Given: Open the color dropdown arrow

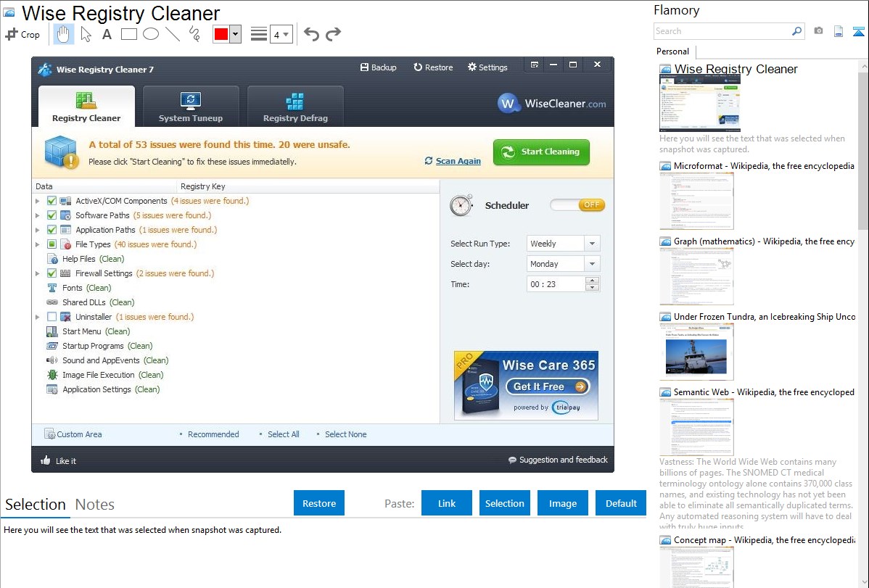Looking at the screenshot, I should (x=236, y=34).
